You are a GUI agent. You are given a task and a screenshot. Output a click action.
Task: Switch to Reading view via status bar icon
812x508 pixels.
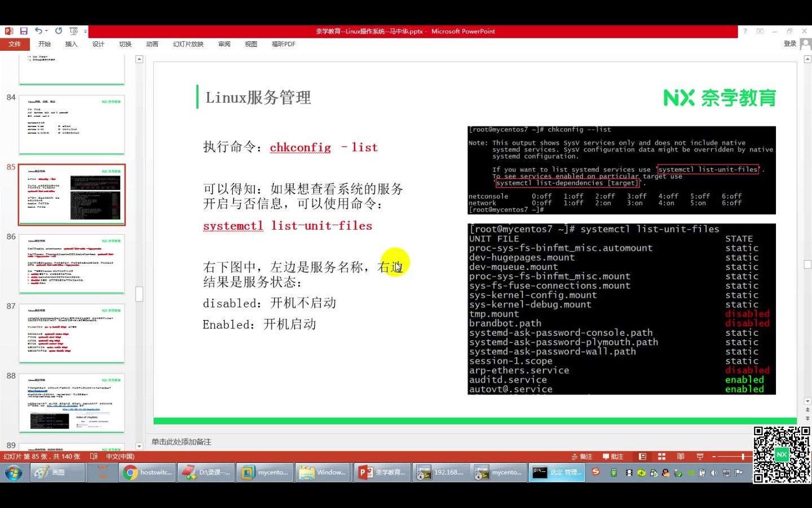tap(680, 456)
